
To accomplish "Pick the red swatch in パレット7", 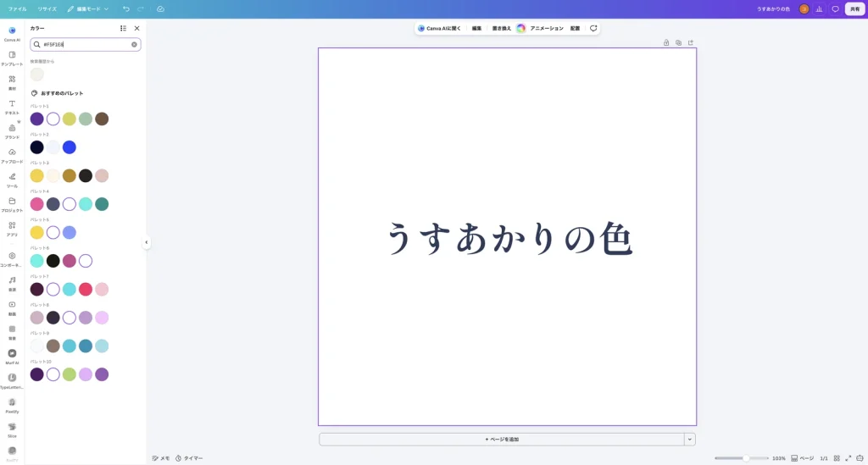I will [86, 289].
